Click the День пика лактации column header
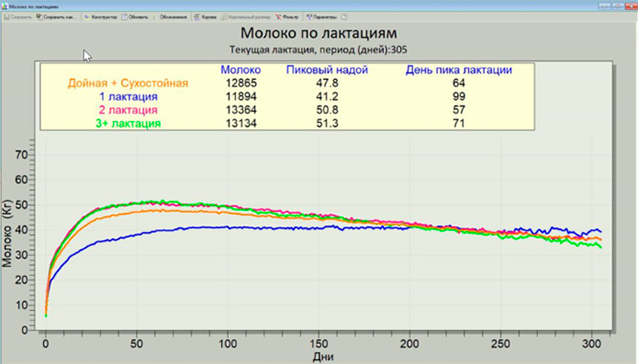The image size is (638, 364). [459, 70]
